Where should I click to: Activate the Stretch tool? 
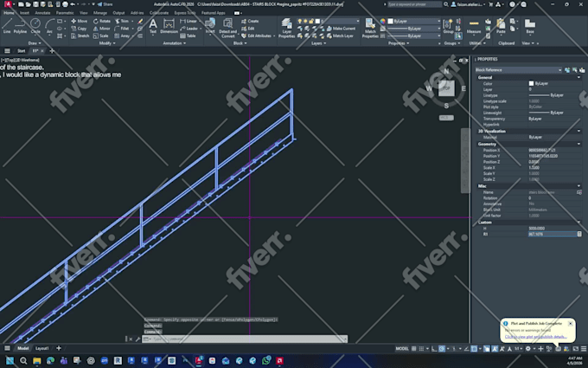(x=80, y=36)
